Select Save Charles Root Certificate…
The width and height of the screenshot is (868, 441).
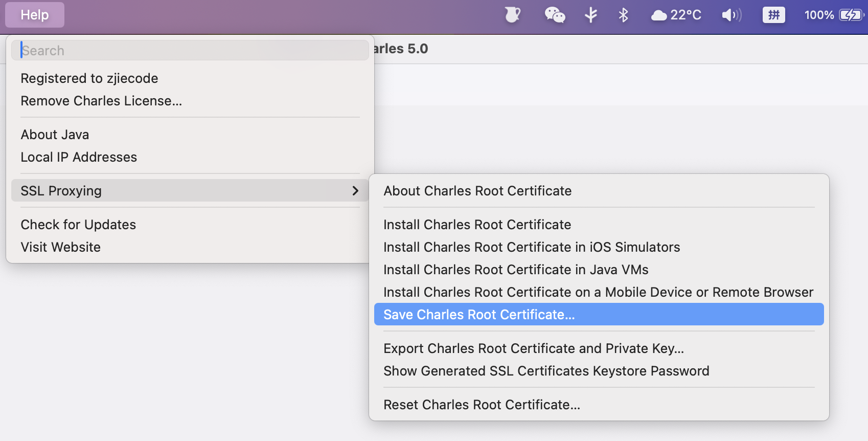pos(479,315)
